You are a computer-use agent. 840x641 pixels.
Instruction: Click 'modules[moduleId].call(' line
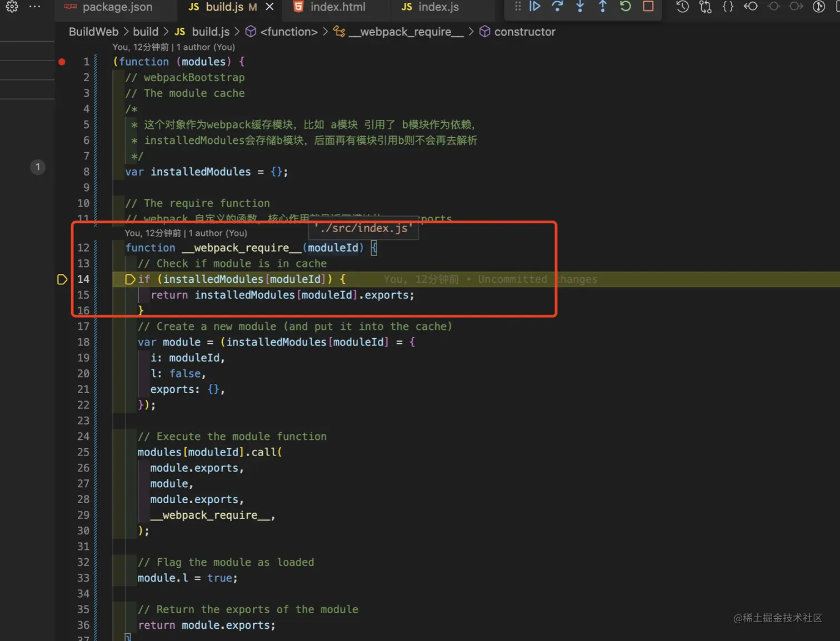click(210, 452)
